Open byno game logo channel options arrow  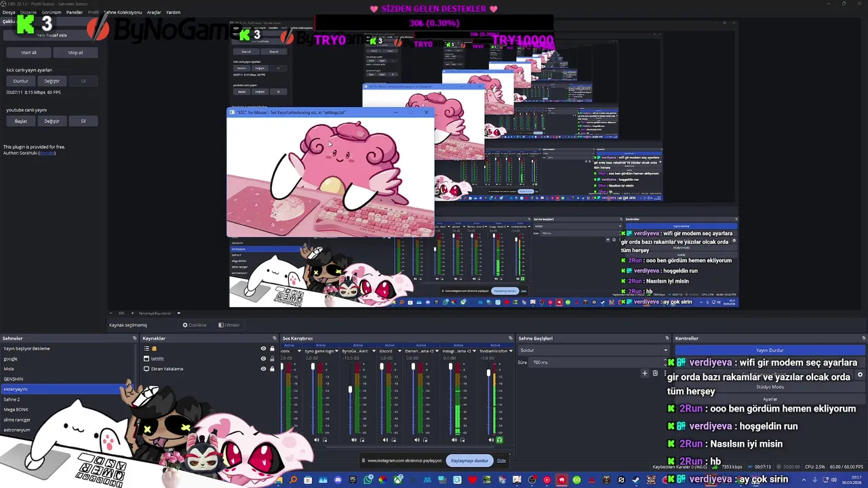[x=336, y=351]
